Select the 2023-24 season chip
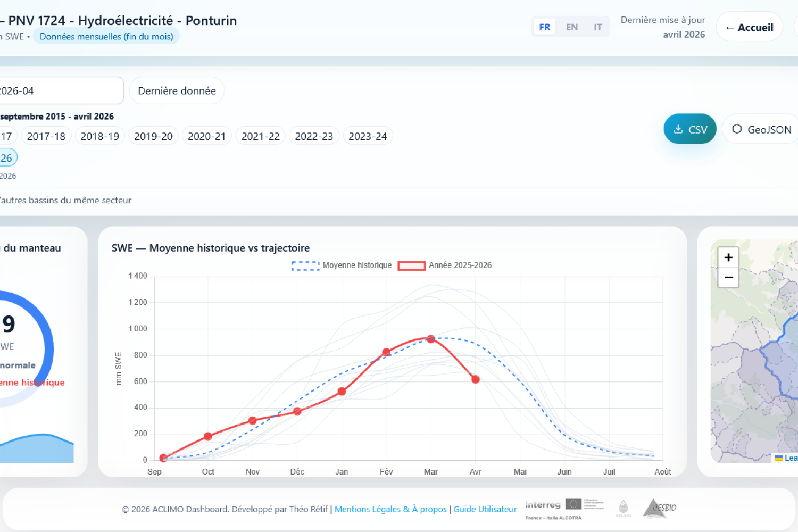 tap(368, 136)
